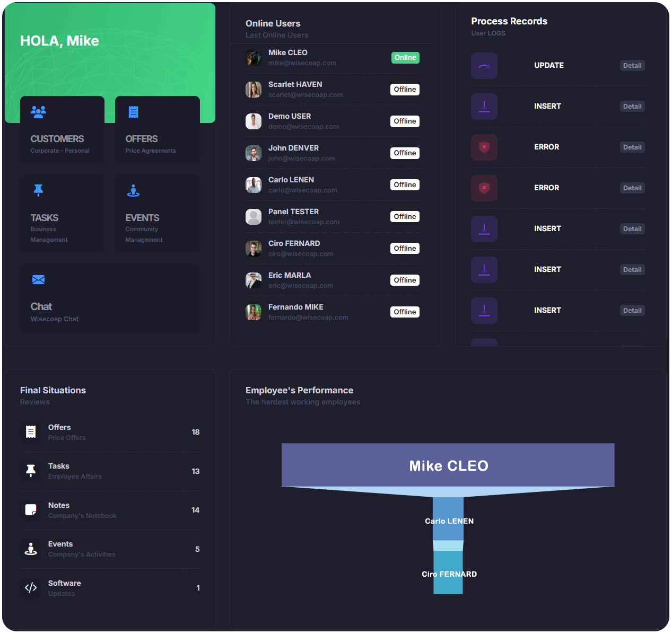Open the Chat envelope icon
Viewport: 672px width, 634px height.
tap(38, 280)
